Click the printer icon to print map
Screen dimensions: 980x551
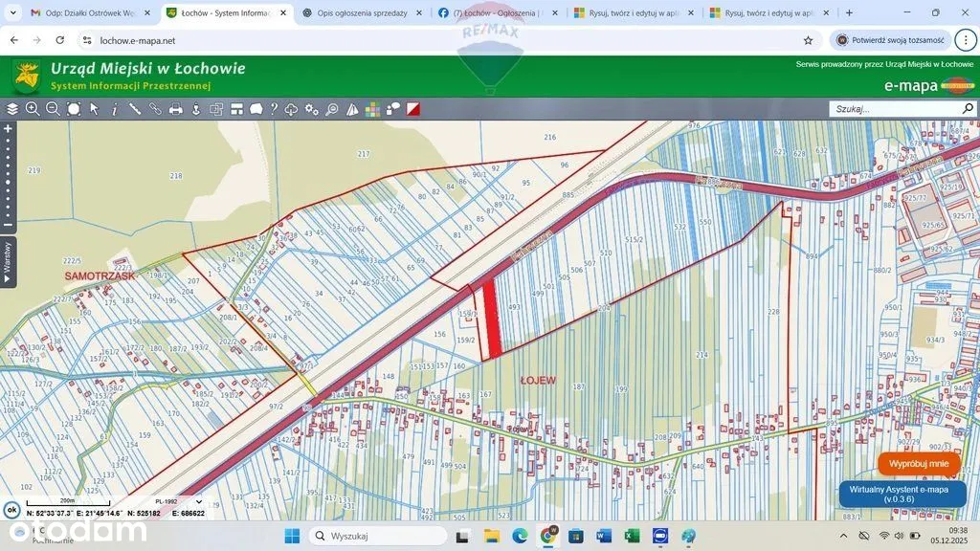[176, 109]
